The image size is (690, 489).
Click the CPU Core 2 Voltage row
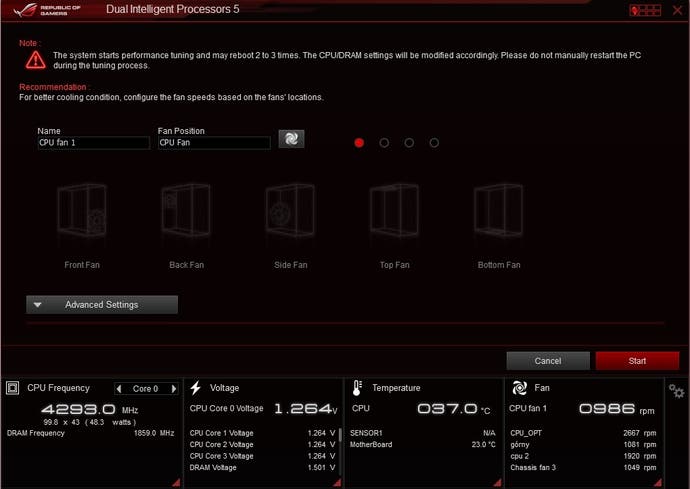click(262, 445)
